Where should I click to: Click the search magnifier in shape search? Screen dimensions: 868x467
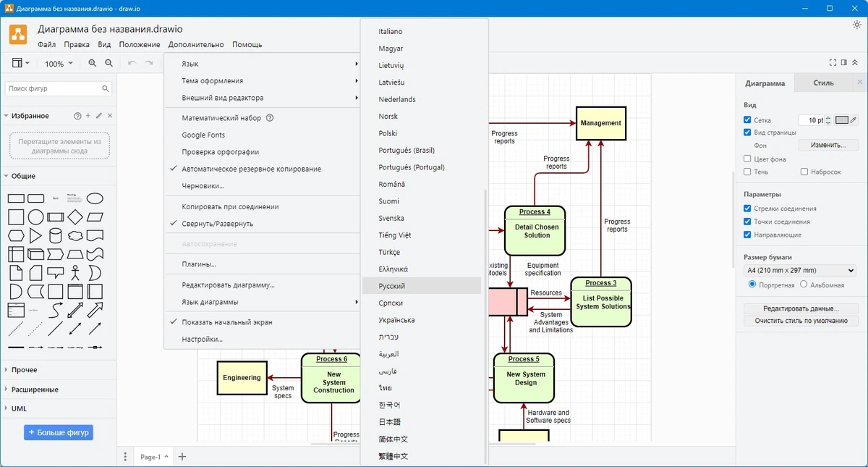coord(106,88)
